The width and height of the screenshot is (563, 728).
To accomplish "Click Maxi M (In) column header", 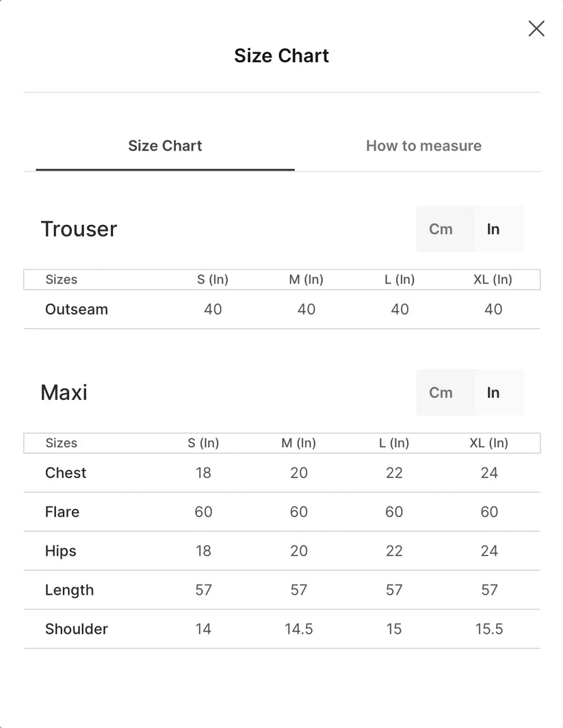I will 298,443.
